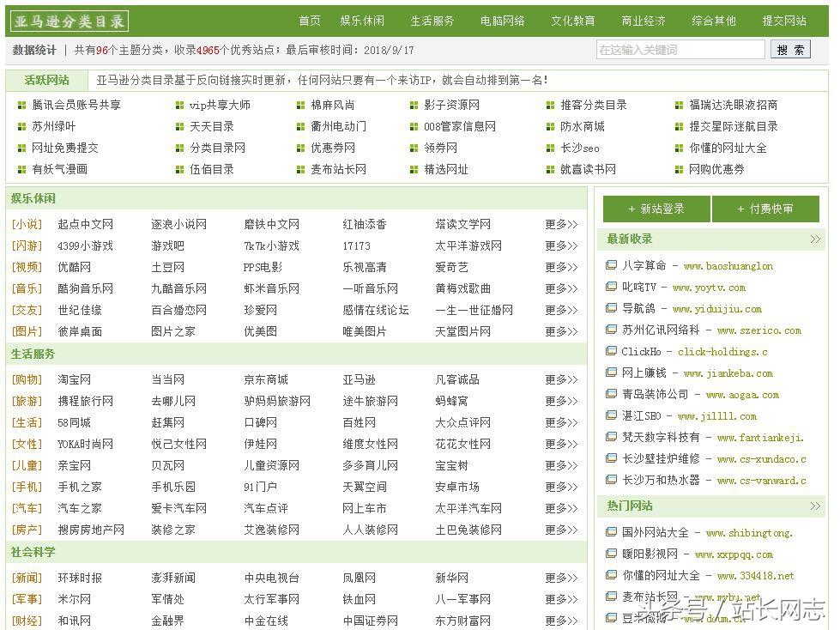This screenshot has height=630, width=840.
Task: Click the bullet icon beside 推客分类目录
Action: 550,106
